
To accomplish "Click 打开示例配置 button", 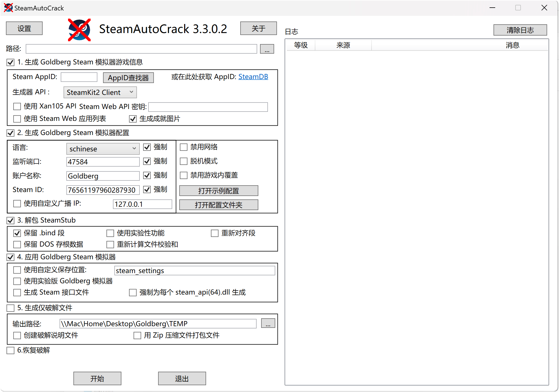I will click(219, 191).
